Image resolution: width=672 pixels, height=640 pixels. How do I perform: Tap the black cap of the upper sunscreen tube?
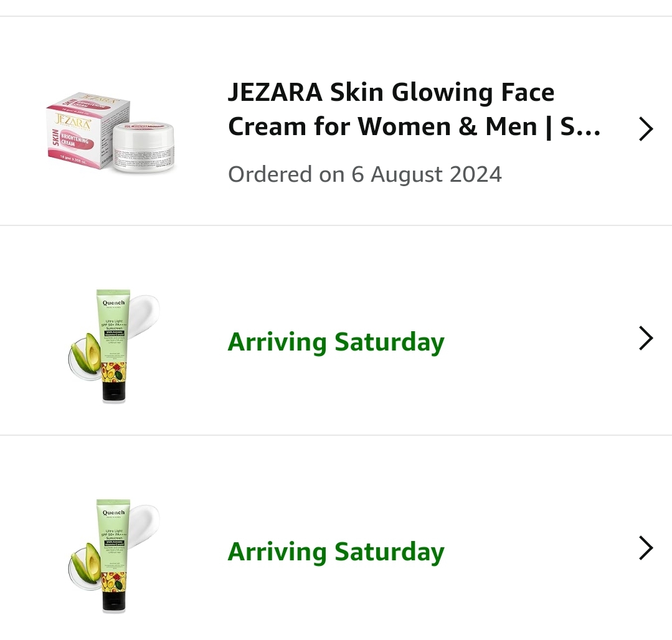pos(113,392)
